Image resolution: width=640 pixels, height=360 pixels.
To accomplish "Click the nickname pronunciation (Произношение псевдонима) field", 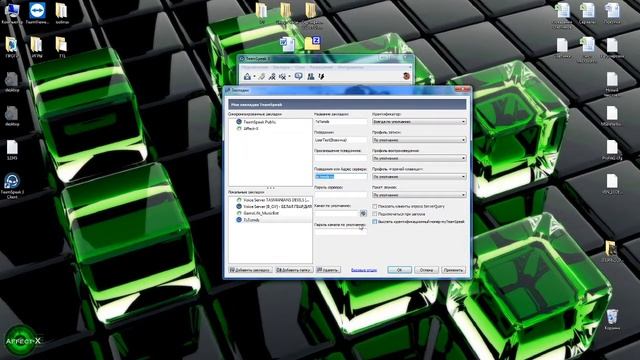I will (x=340, y=158).
